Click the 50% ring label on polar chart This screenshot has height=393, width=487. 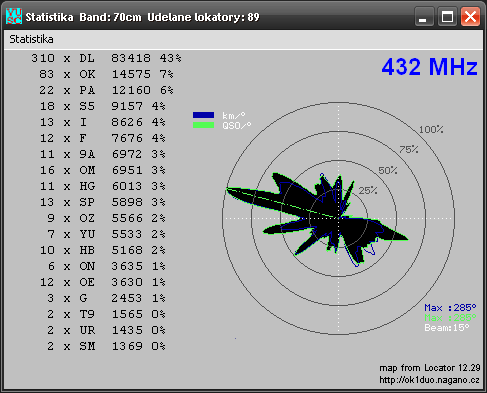tap(388, 170)
